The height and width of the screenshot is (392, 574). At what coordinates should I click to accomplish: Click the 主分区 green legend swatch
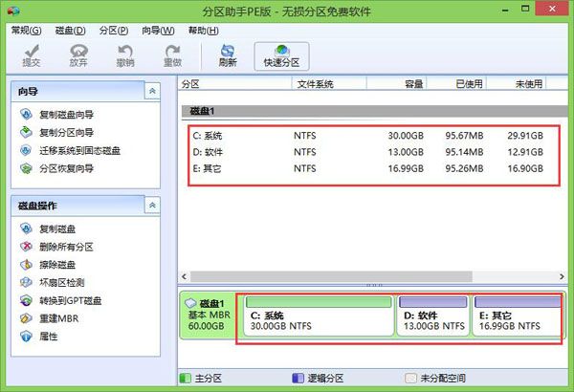coord(186,378)
